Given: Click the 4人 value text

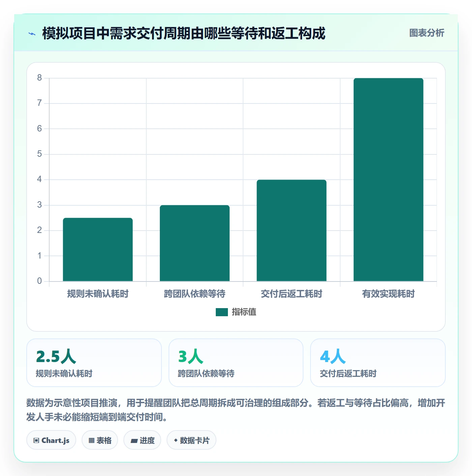Looking at the screenshot, I should (x=333, y=356).
